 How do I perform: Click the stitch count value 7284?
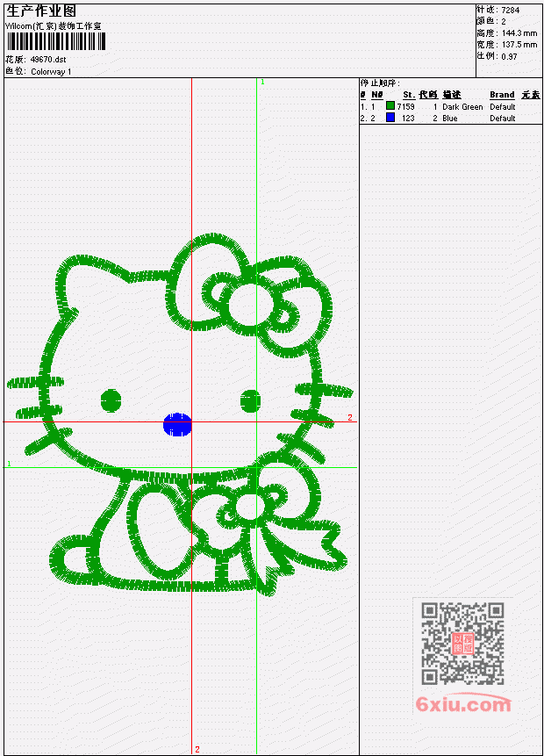[x=511, y=11]
